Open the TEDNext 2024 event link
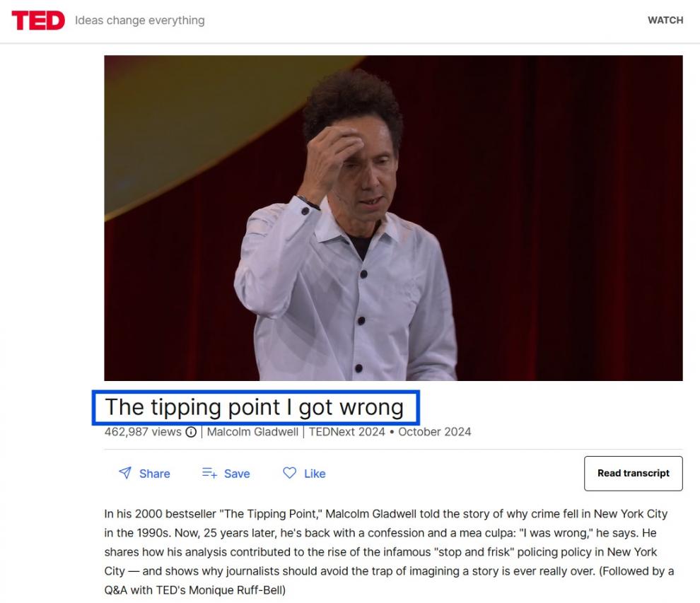This screenshot has height=603, width=700. click(347, 432)
